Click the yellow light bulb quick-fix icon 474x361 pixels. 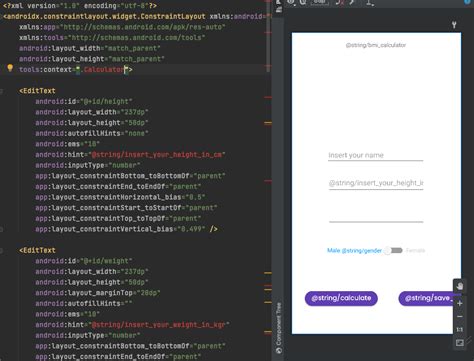10,68
